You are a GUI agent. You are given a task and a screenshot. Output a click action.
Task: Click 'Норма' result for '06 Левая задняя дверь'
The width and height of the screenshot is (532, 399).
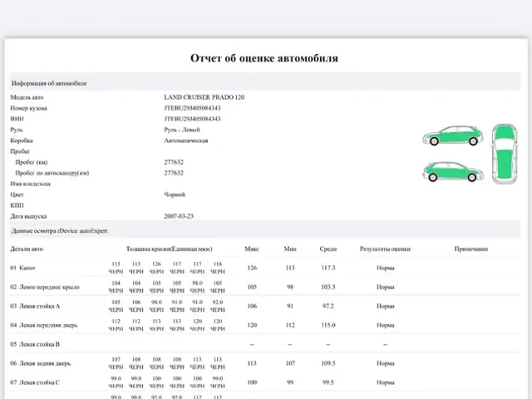pyautogui.click(x=385, y=363)
